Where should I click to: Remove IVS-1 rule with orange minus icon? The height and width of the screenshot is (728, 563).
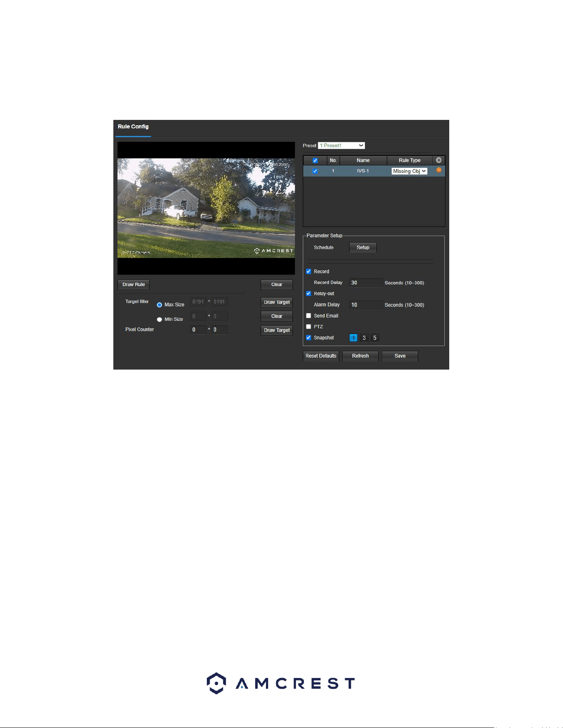[x=438, y=170]
